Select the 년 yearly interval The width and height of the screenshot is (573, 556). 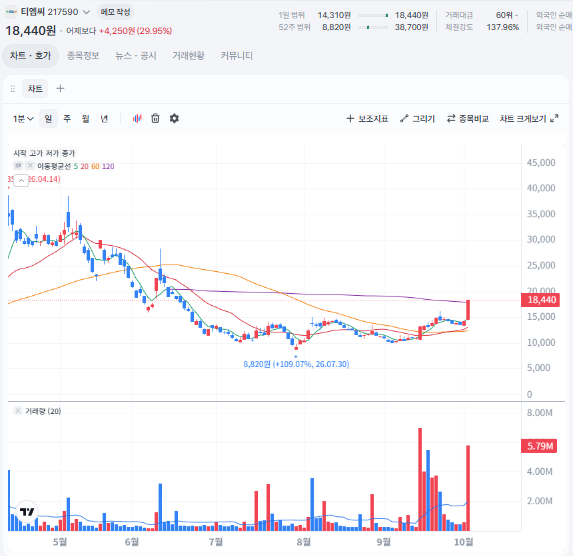pos(104,118)
